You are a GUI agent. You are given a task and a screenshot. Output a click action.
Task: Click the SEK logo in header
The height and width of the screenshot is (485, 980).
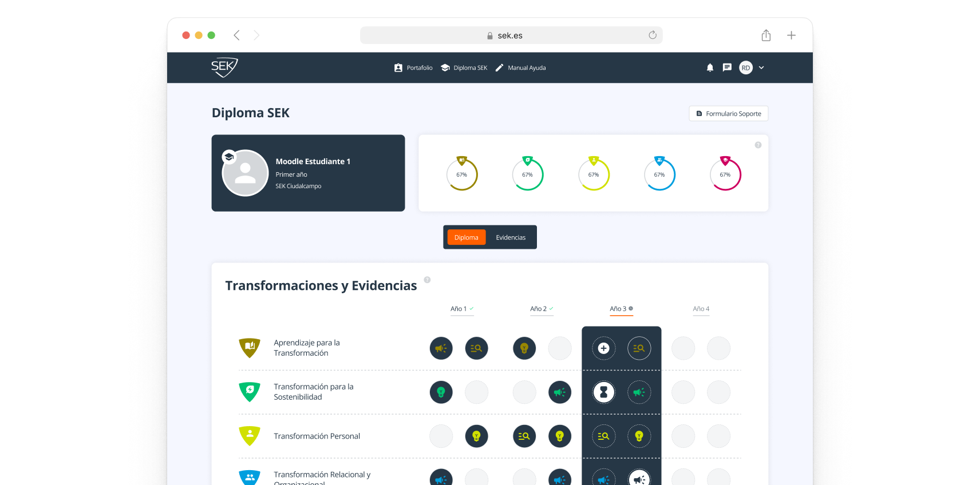coord(224,67)
